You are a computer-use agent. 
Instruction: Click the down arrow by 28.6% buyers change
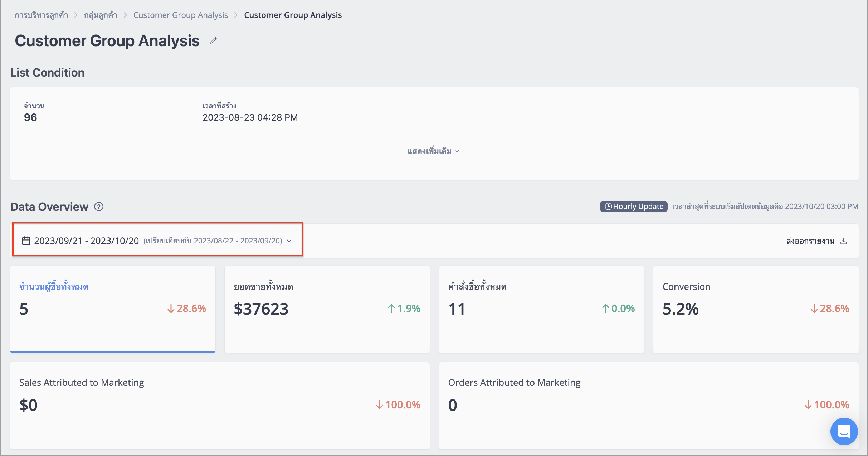point(171,309)
